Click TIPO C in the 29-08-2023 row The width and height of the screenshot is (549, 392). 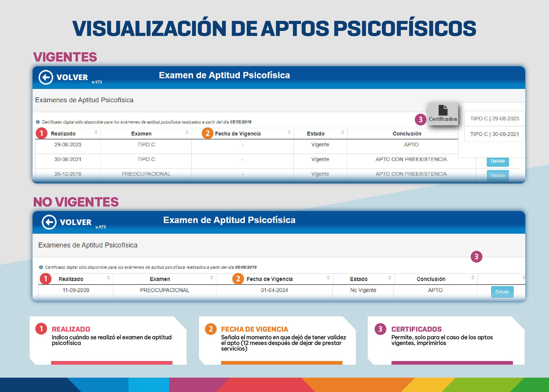point(146,145)
